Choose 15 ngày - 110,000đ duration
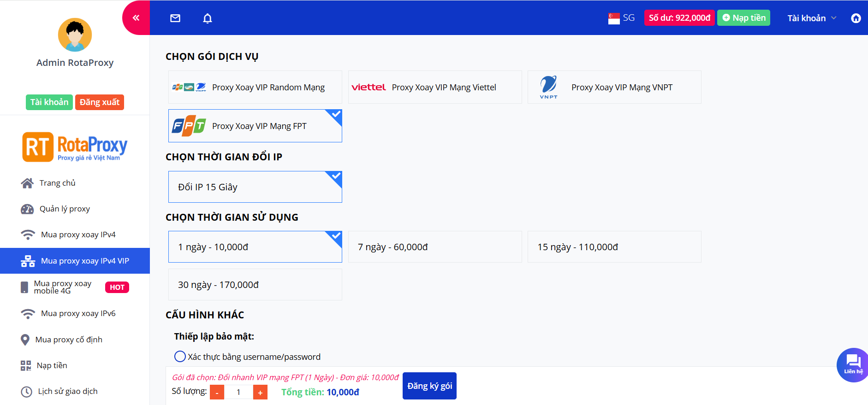This screenshot has height=405, width=868. (614, 247)
